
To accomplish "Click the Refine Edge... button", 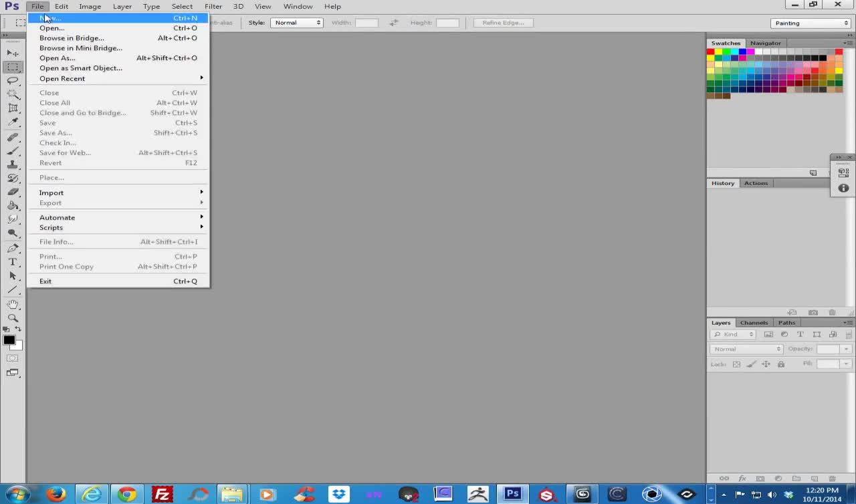I will [504, 23].
